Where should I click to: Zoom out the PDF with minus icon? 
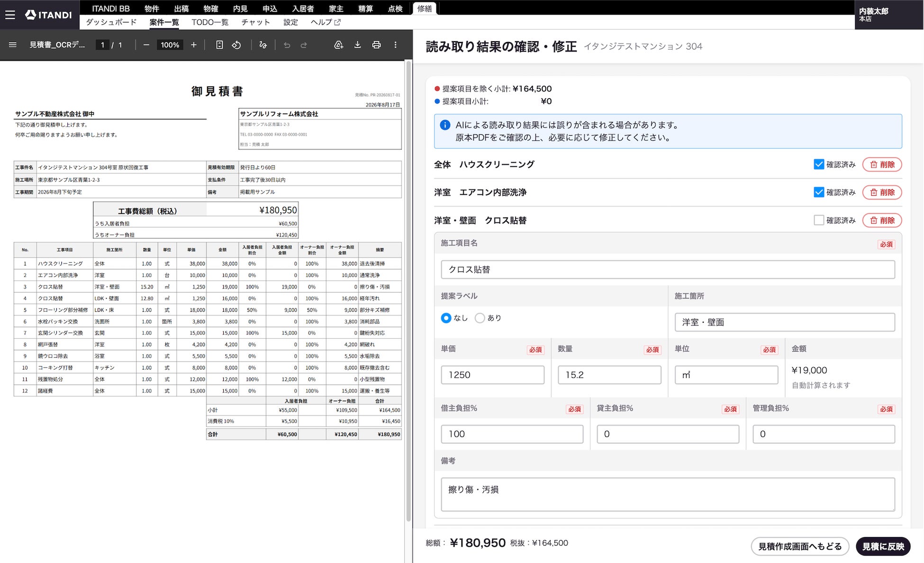(146, 45)
